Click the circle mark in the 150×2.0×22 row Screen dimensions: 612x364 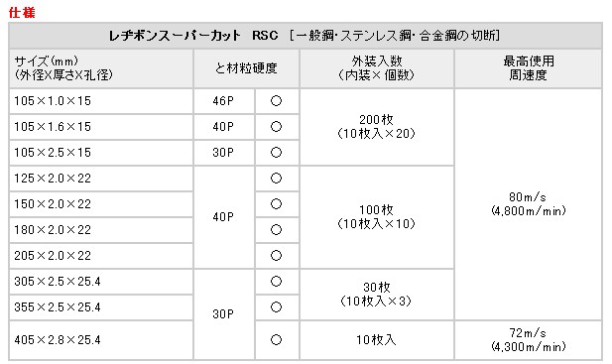pyautogui.click(x=276, y=204)
